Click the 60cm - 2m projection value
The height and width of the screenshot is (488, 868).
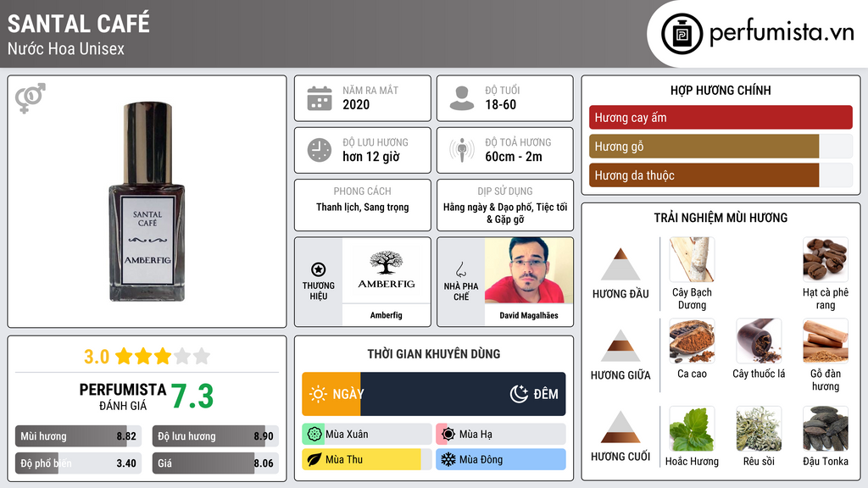(514, 157)
